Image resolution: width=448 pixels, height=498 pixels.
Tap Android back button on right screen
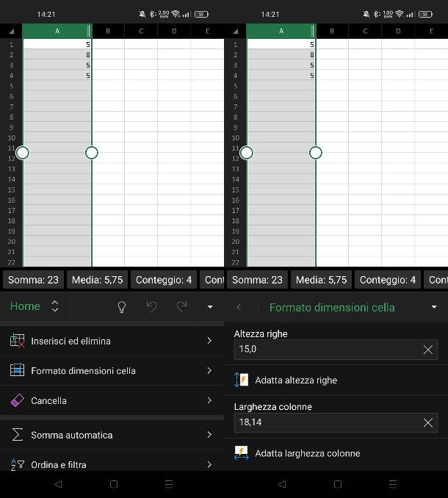tap(282, 484)
